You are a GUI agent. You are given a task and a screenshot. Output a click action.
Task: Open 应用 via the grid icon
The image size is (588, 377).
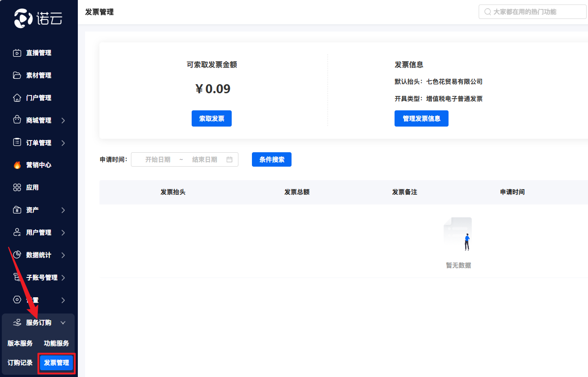tap(17, 187)
